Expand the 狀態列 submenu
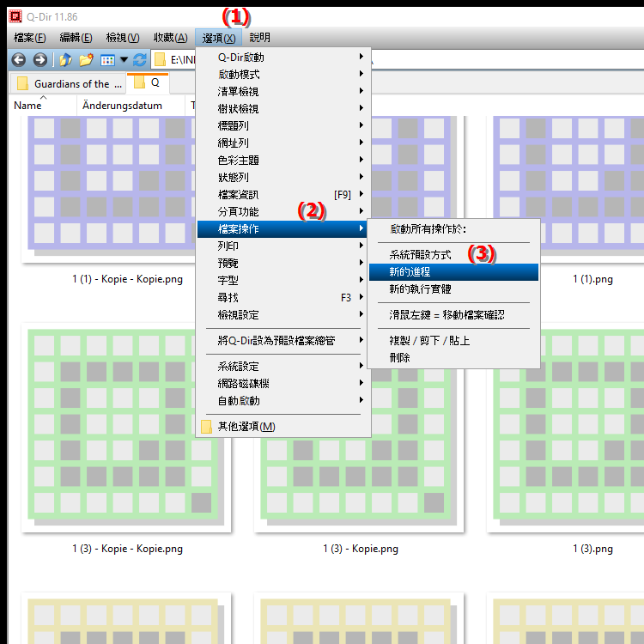This screenshot has height=644, width=644. click(x=283, y=178)
